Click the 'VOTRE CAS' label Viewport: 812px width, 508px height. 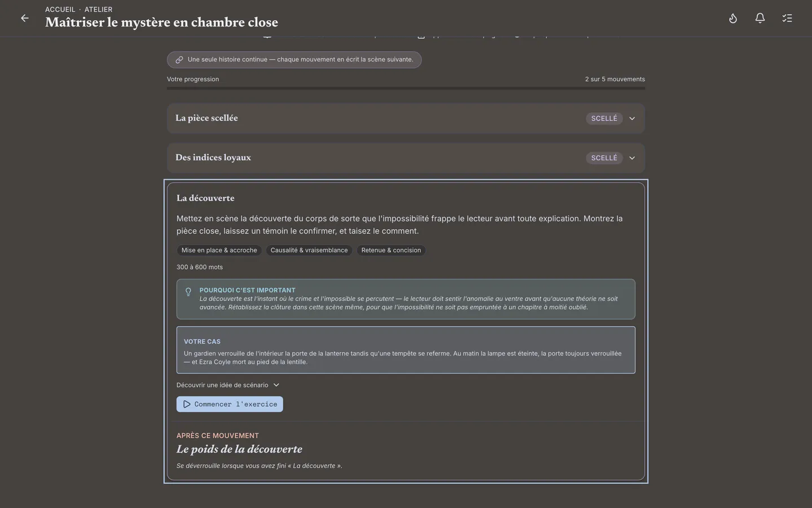tap(202, 341)
